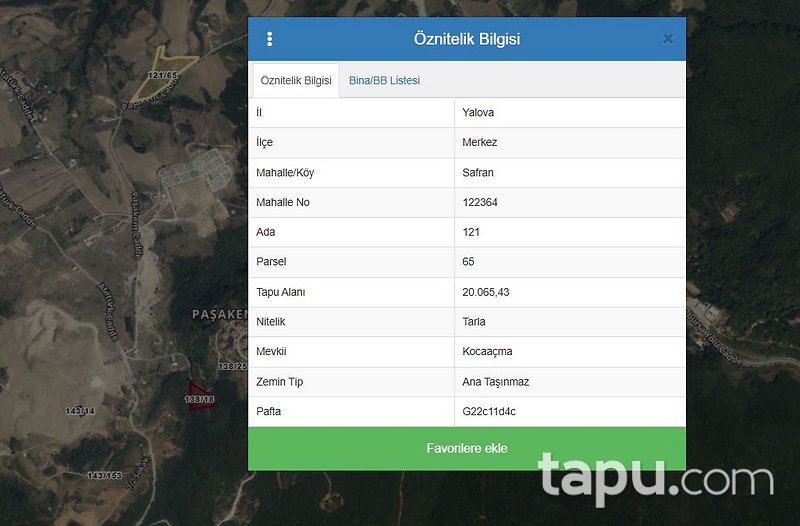Click the Merkez value in İlçe row

[x=480, y=143]
